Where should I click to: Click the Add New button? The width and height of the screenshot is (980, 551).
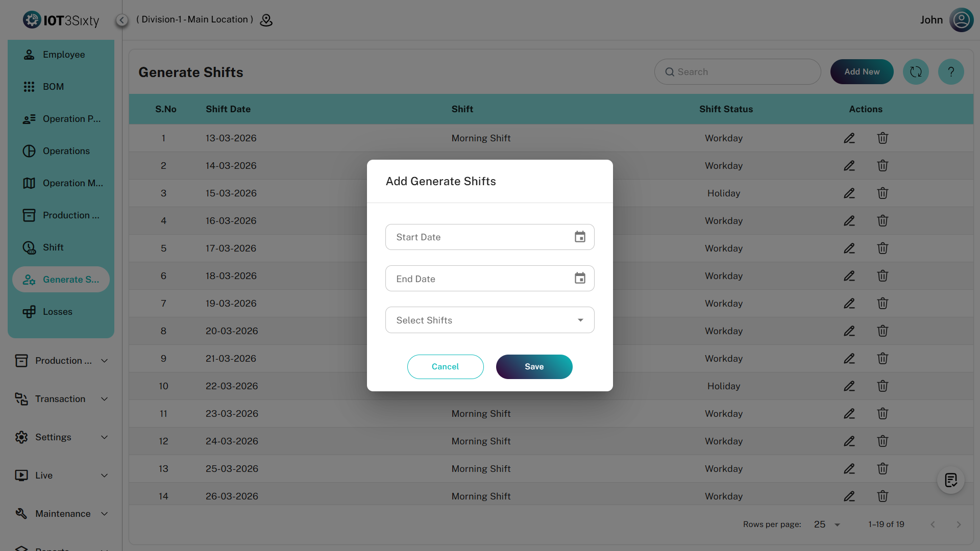(x=862, y=72)
